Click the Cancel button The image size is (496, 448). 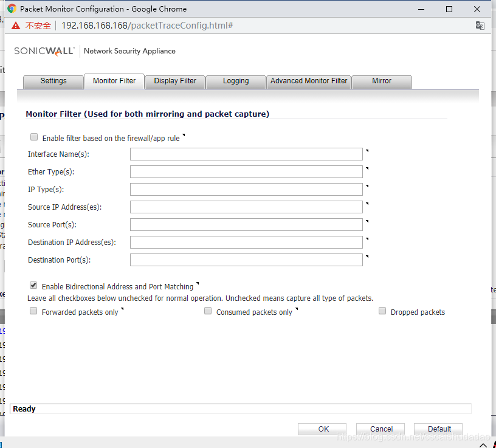(x=381, y=429)
